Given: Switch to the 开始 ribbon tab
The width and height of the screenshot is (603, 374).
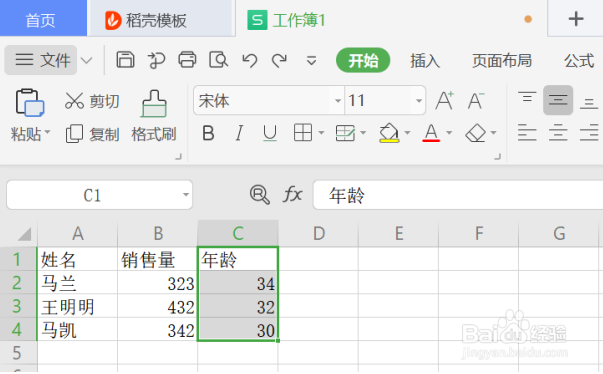Looking at the screenshot, I should [x=363, y=60].
